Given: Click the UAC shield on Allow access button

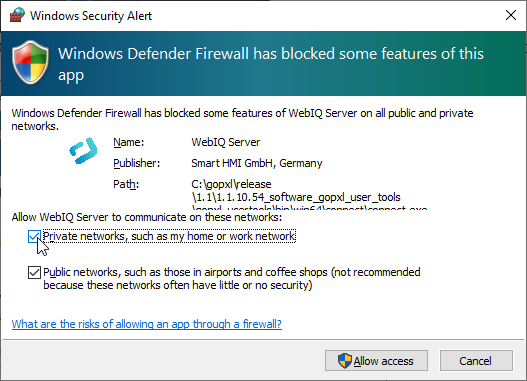Looking at the screenshot, I should coord(344,361).
